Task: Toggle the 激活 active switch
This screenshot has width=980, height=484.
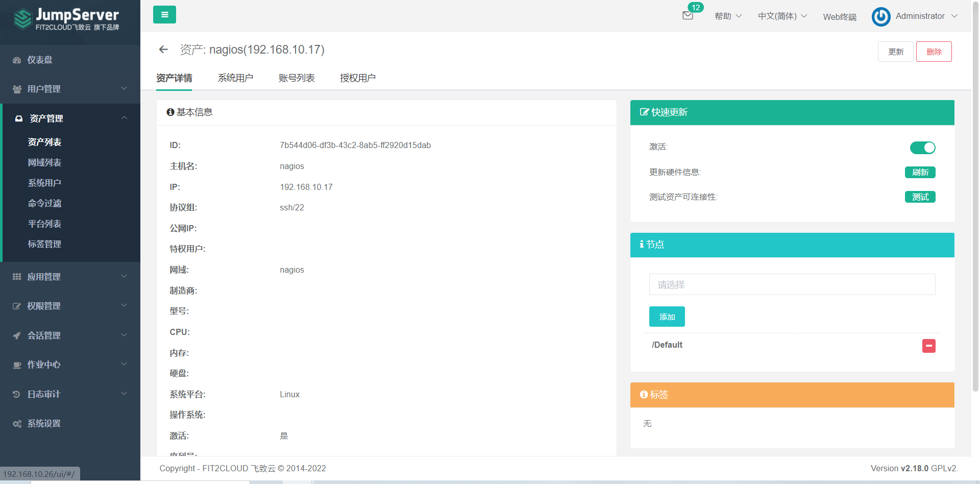Action: click(923, 148)
